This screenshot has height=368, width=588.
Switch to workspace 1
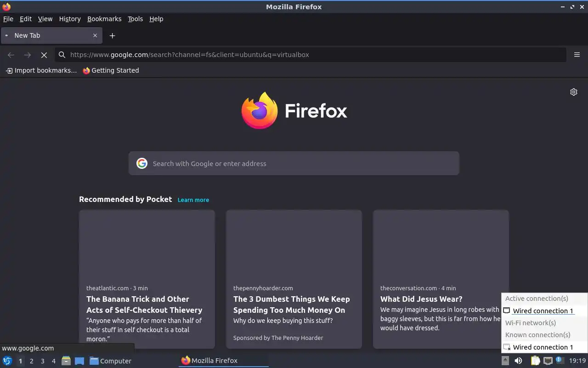pos(20,361)
